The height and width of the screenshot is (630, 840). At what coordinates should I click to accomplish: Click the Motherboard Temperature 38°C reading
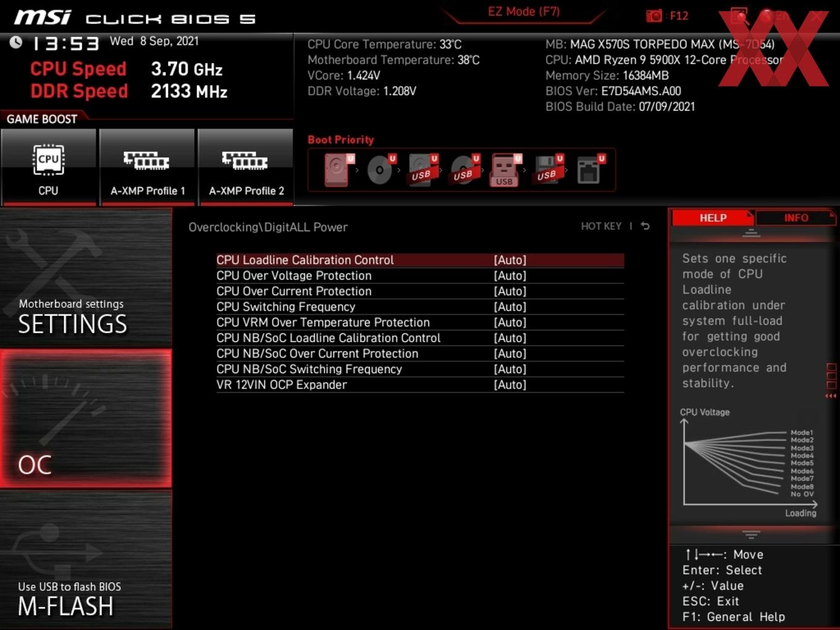pos(393,60)
